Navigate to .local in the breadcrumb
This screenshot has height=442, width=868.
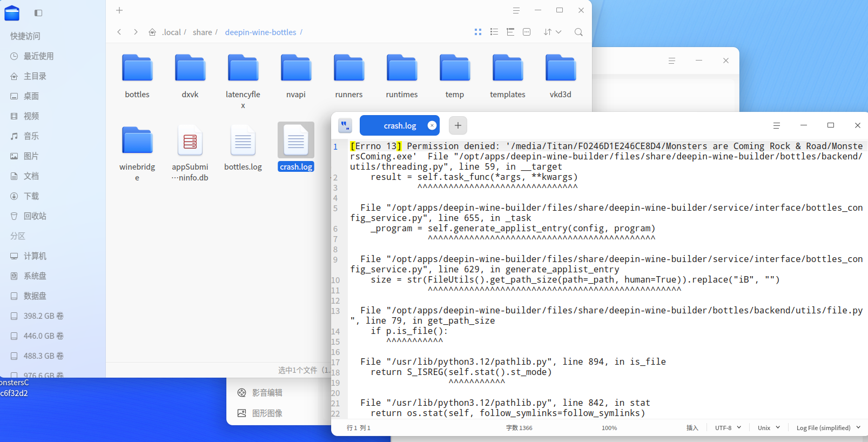(x=171, y=32)
